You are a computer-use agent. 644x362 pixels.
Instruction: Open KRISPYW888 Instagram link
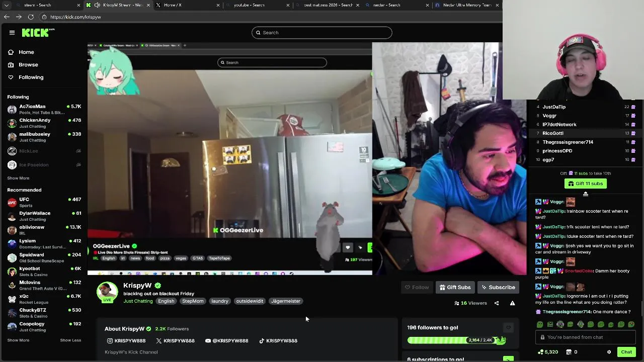(126, 341)
